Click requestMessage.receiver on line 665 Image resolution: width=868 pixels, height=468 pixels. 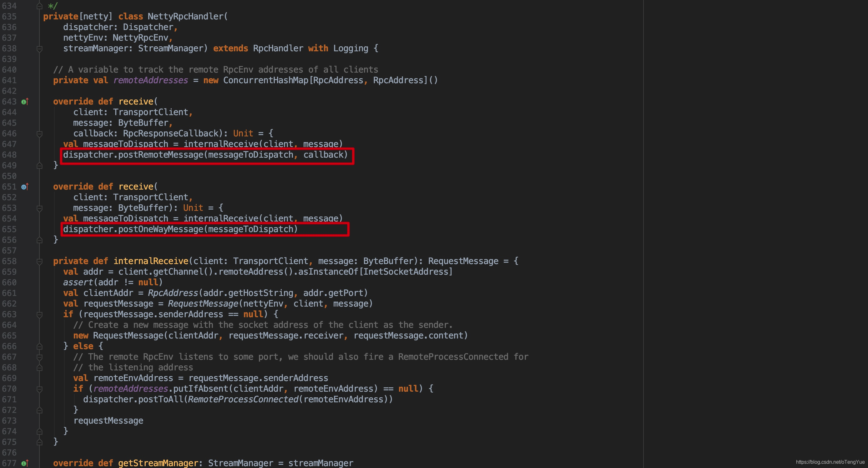[x=286, y=335]
